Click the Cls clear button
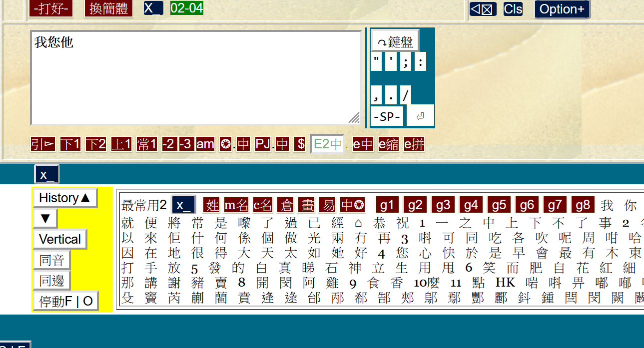This screenshot has width=644, height=348. pos(513,9)
